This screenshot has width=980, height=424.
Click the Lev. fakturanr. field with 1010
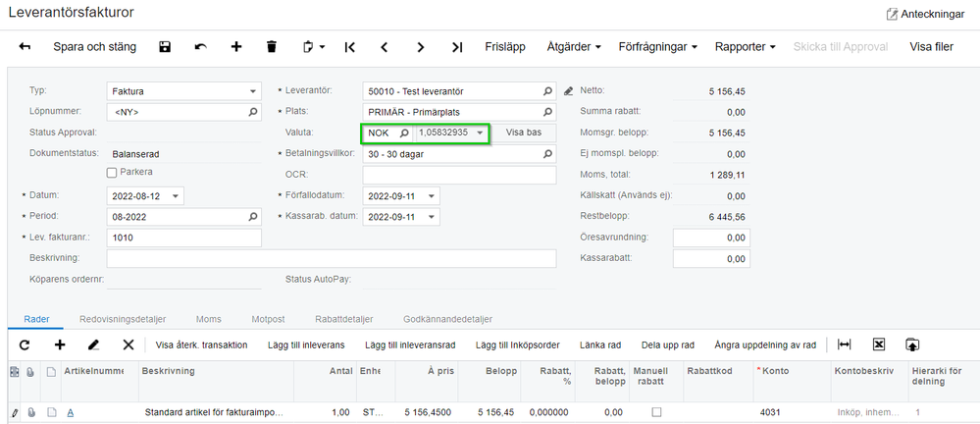183,238
